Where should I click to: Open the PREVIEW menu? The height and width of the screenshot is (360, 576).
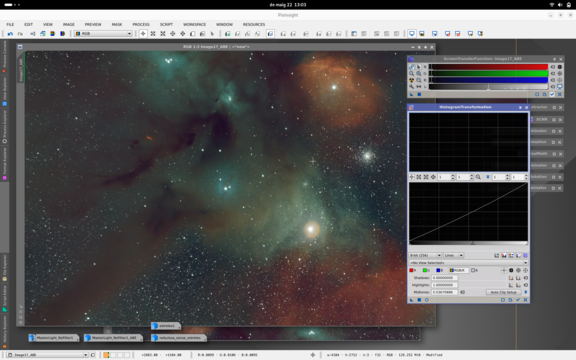pos(93,24)
